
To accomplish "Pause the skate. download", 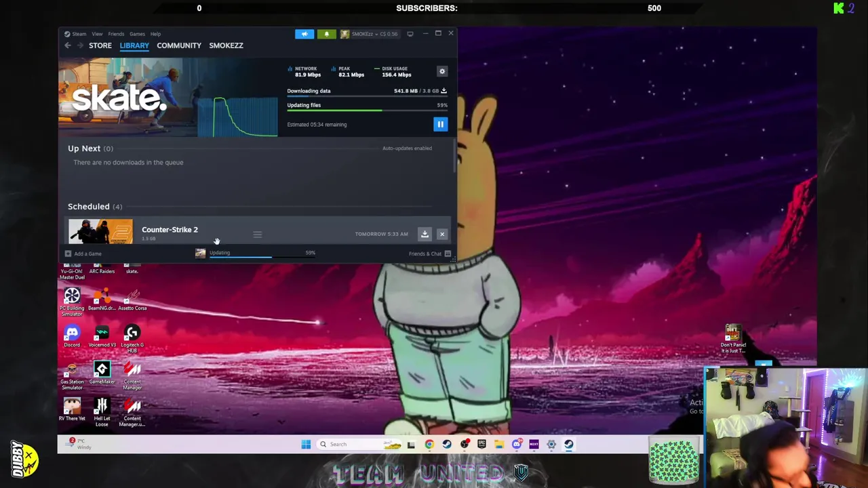I will click(x=440, y=124).
